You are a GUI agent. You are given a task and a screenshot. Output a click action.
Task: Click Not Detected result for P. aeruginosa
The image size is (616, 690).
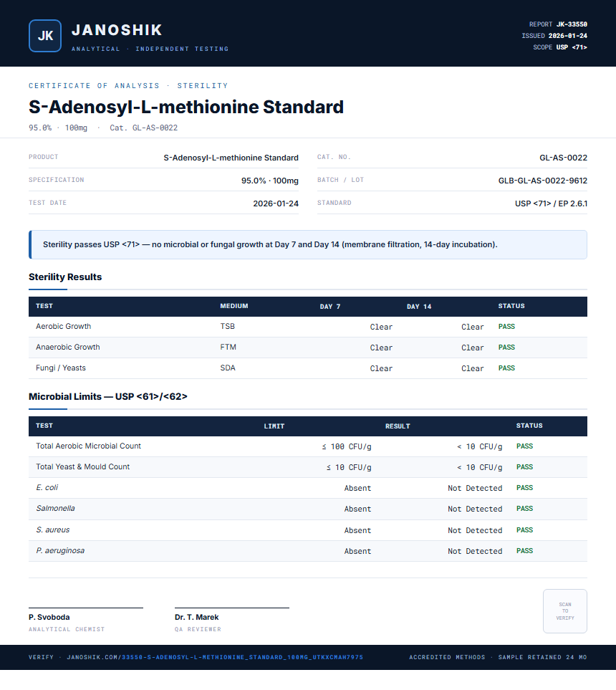[x=475, y=551]
